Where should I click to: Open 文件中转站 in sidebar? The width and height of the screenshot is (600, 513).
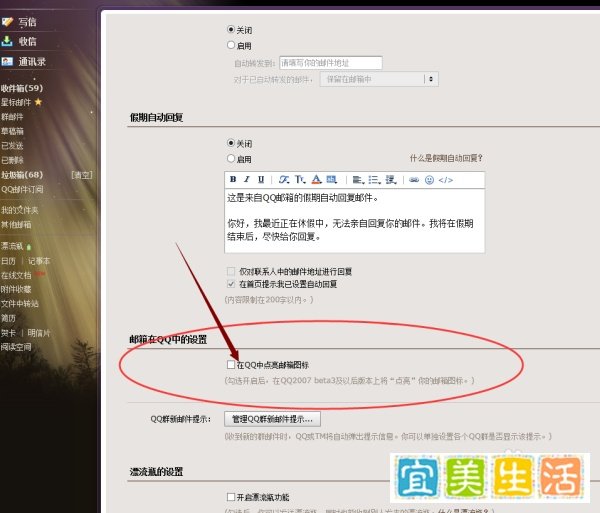point(19,304)
